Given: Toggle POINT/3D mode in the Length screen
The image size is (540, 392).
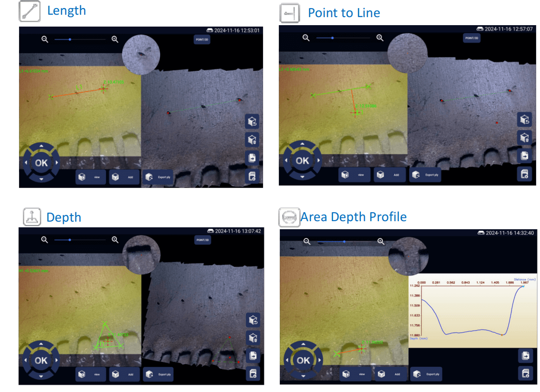Looking at the screenshot, I should pyautogui.click(x=202, y=39).
